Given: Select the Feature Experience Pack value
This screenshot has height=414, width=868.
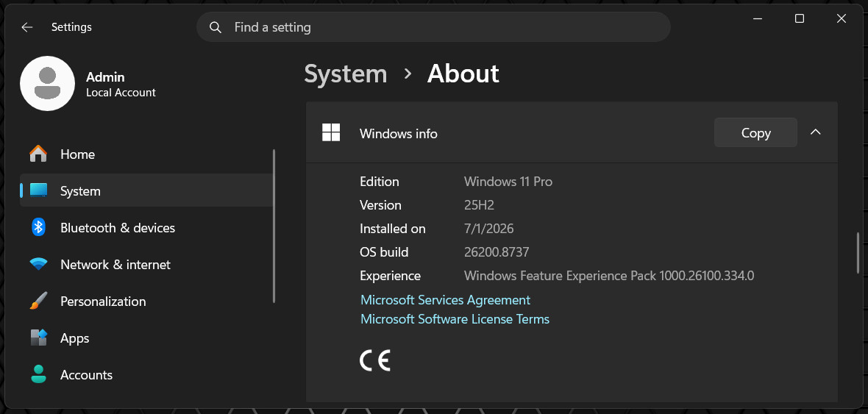Looking at the screenshot, I should click(609, 276).
